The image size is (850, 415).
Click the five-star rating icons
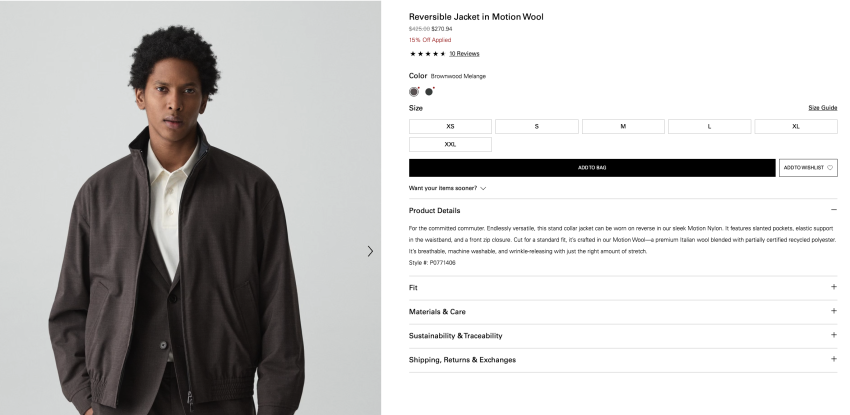(x=427, y=53)
